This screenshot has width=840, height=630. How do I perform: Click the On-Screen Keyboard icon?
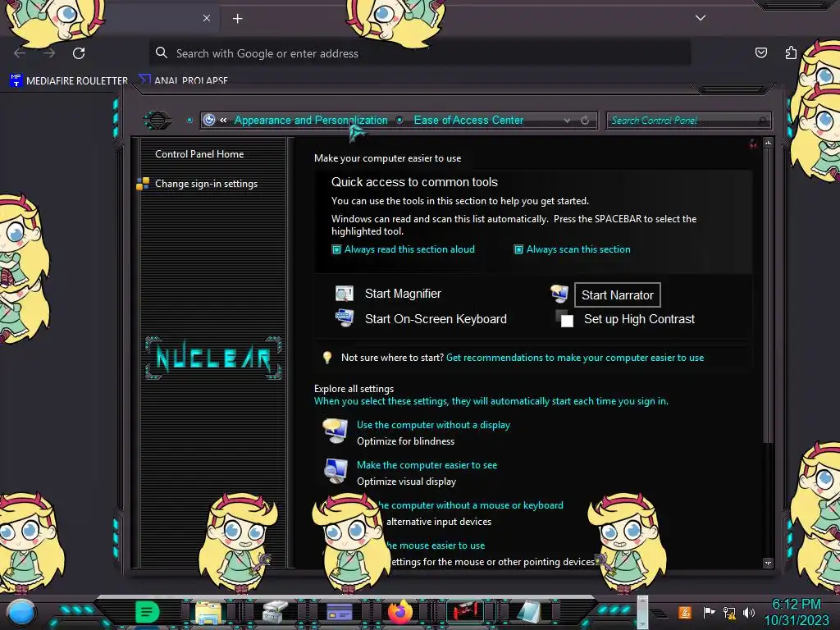[344, 317]
